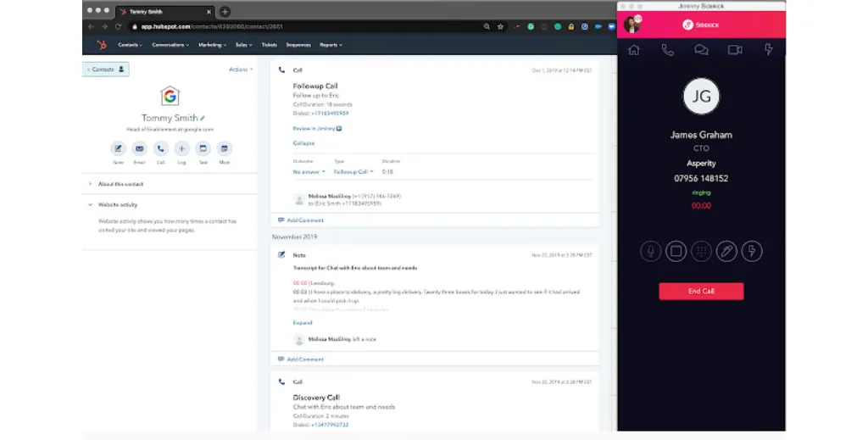The image size is (868, 440).
Task: Click the green Grammarly extension icon
Action: coord(531,26)
